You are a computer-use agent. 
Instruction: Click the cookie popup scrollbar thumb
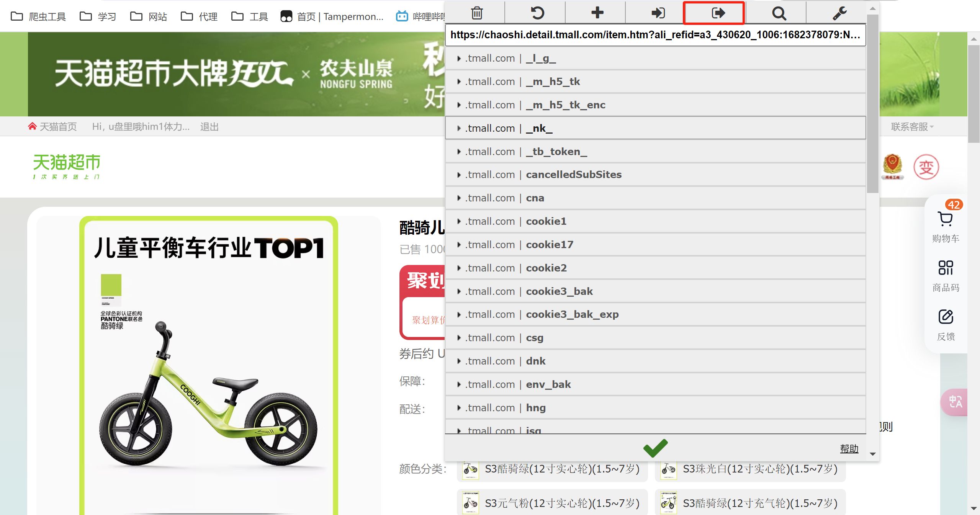point(873,104)
